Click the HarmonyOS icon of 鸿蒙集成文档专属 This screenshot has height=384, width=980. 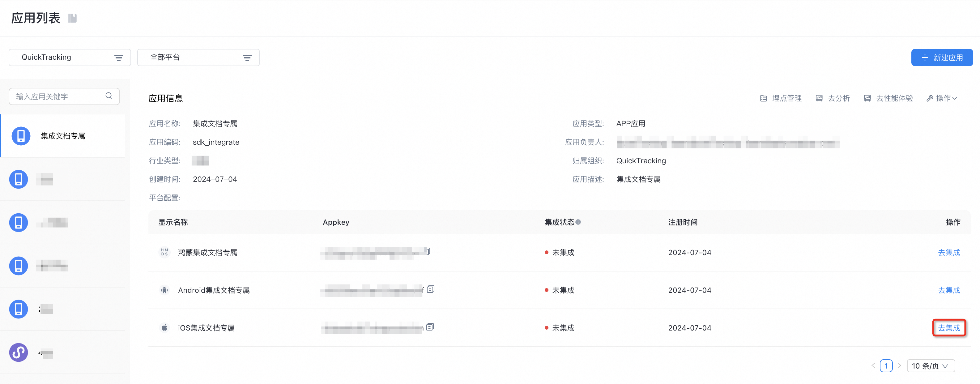click(164, 252)
